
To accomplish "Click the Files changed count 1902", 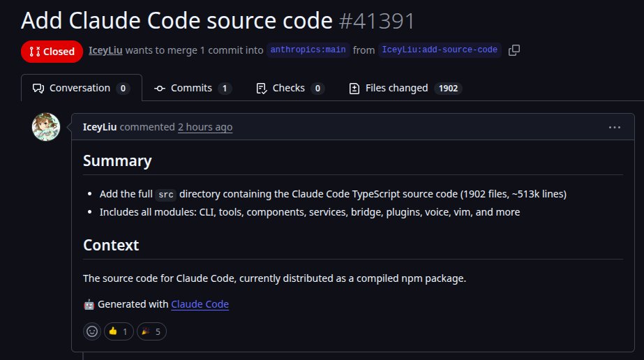I will [x=448, y=88].
